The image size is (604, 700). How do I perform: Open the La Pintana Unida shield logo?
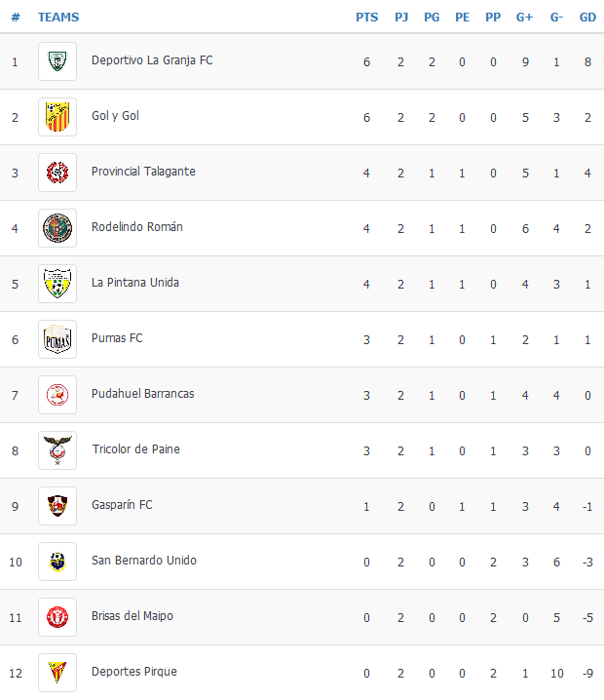click(x=57, y=284)
